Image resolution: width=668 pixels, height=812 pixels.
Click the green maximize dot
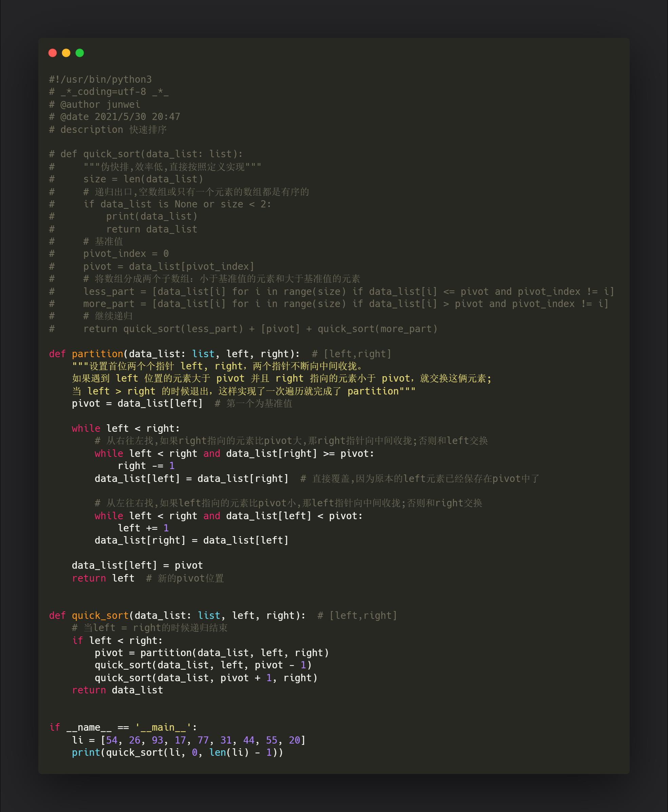[x=80, y=53]
